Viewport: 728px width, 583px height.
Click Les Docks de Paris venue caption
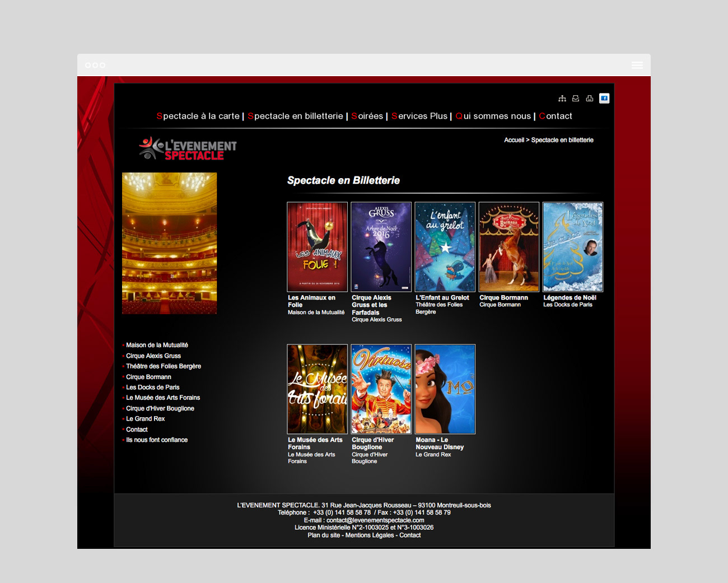coord(568,305)
